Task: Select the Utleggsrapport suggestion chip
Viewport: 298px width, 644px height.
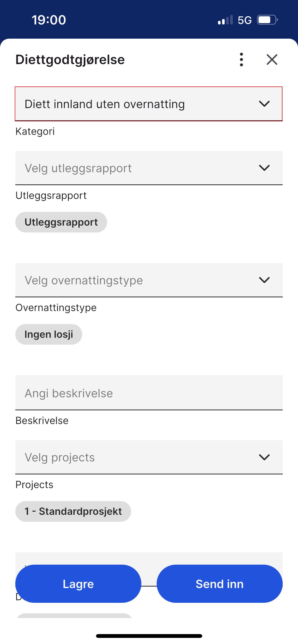Action: click(x=61, y=222)
